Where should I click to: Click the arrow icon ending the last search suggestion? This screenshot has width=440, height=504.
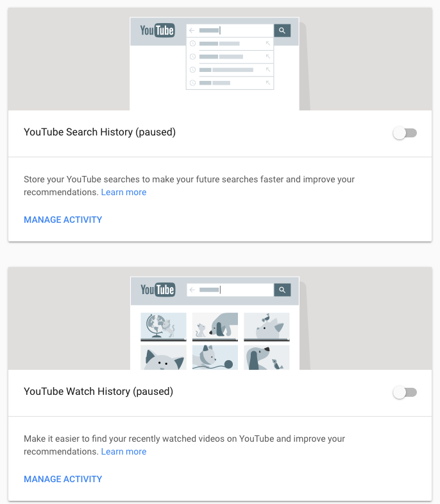(x=268, y=83)
